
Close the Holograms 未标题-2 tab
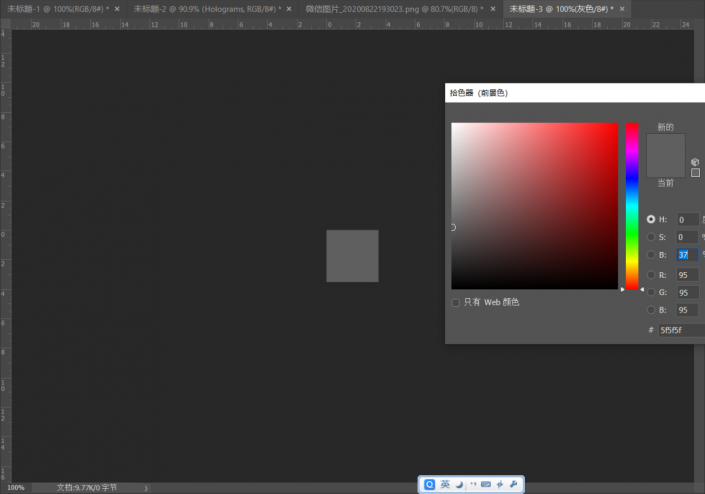pyautogui.click(x=290, y=8)
